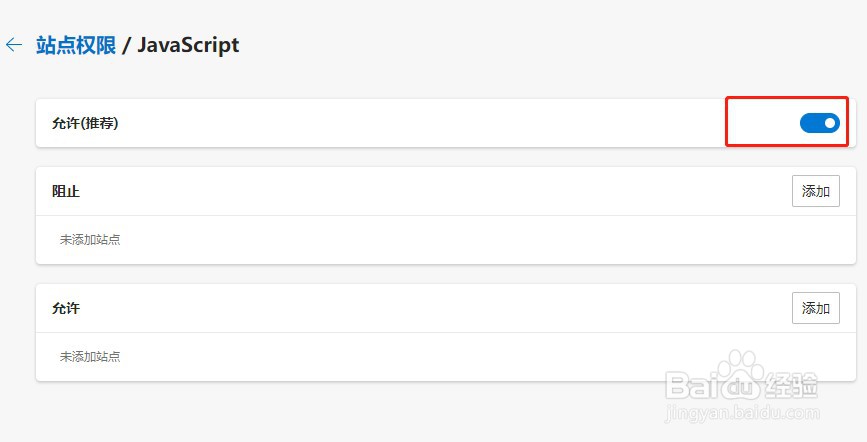This screenshot has width=867, height=442.
Task: Toggle the 允许(推荐) JavaScript switch off
Action: pos(819,123)
